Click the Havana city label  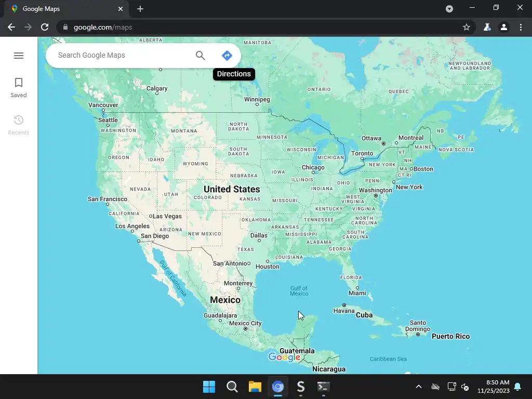[x=344, y=311]
